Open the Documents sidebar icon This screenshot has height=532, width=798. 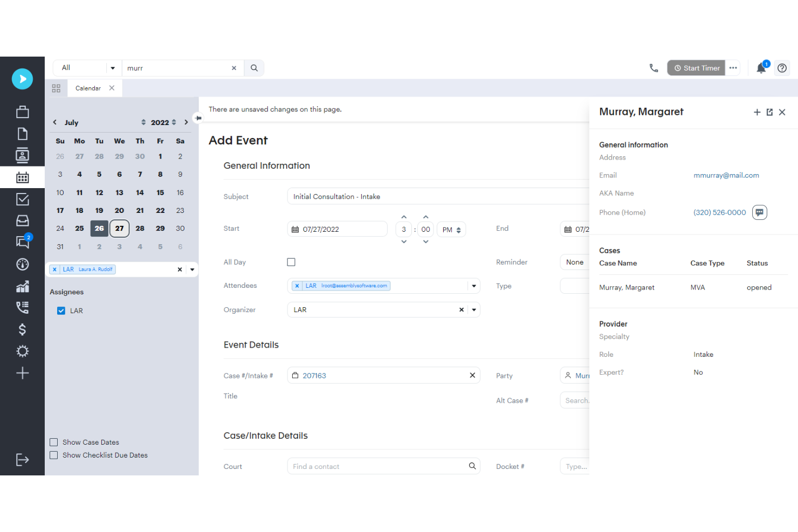22,134
